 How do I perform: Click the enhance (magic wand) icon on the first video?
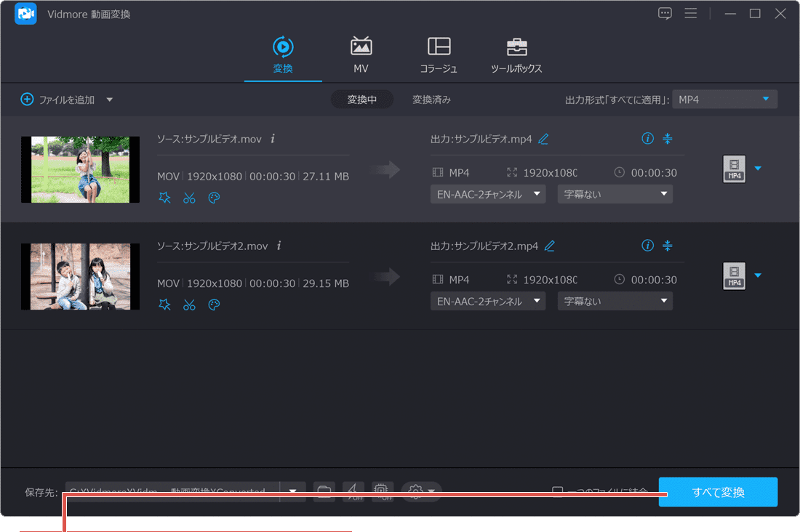(x=164, y=197)
